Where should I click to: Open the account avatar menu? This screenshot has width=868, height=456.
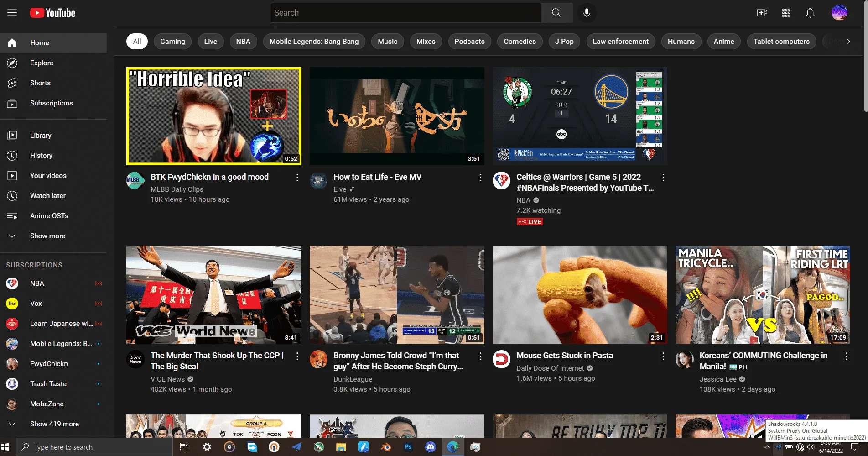[839, 13]
